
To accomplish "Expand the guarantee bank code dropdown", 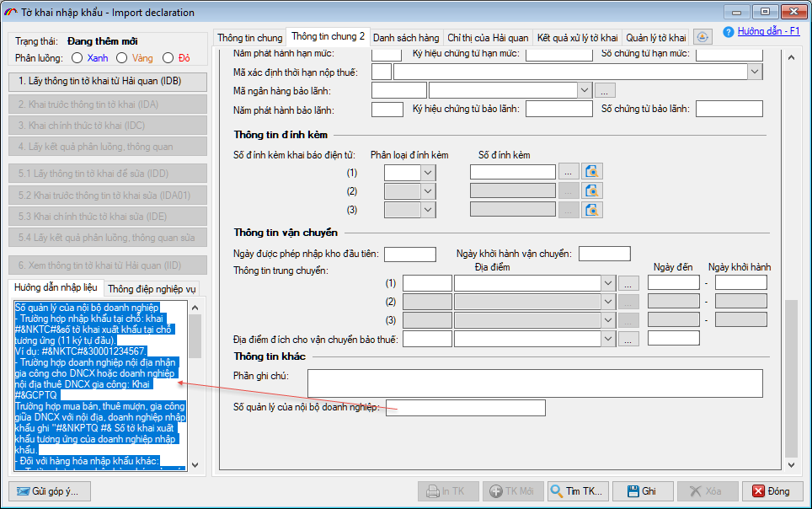I will [x=585, y=90].
